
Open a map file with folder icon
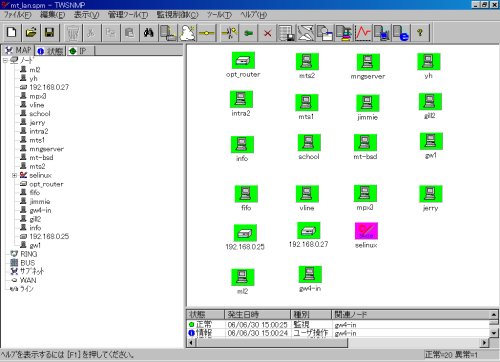(x=31, y=33)
